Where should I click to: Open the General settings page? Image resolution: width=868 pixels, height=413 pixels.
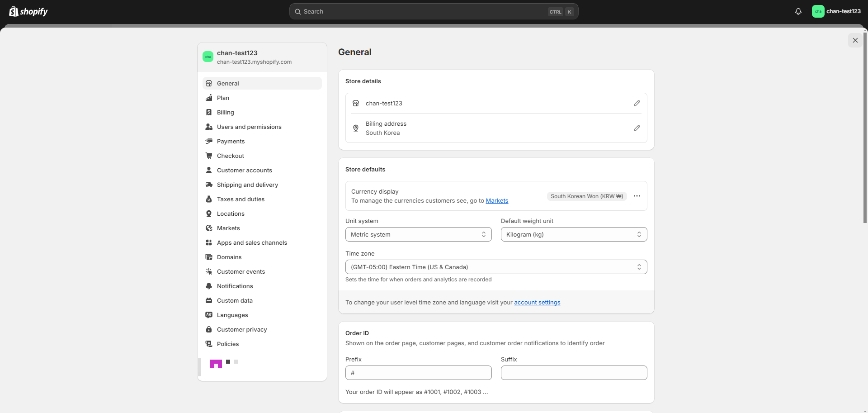(262, 83)
